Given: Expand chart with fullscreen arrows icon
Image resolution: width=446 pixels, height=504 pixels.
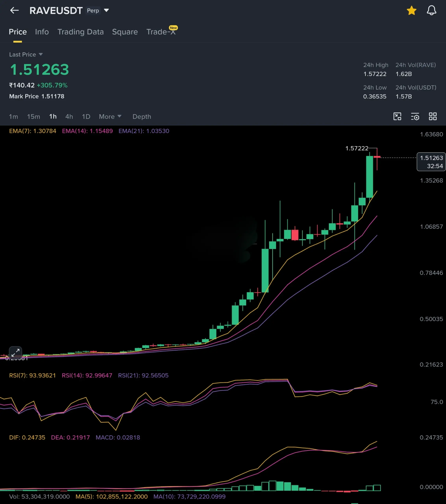Looking at the screenshot, I should tap(16, 352).
